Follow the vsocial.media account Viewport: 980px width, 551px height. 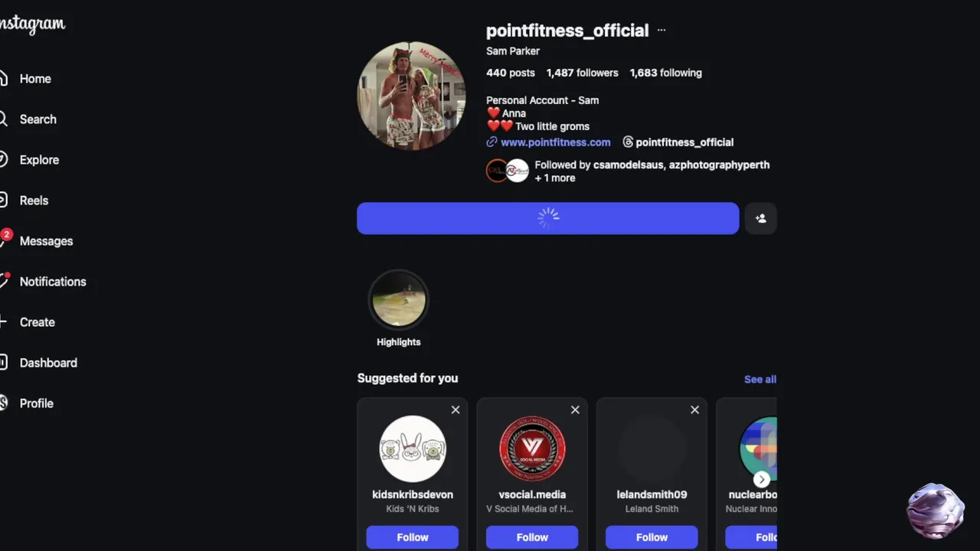[x=532, y=537]
